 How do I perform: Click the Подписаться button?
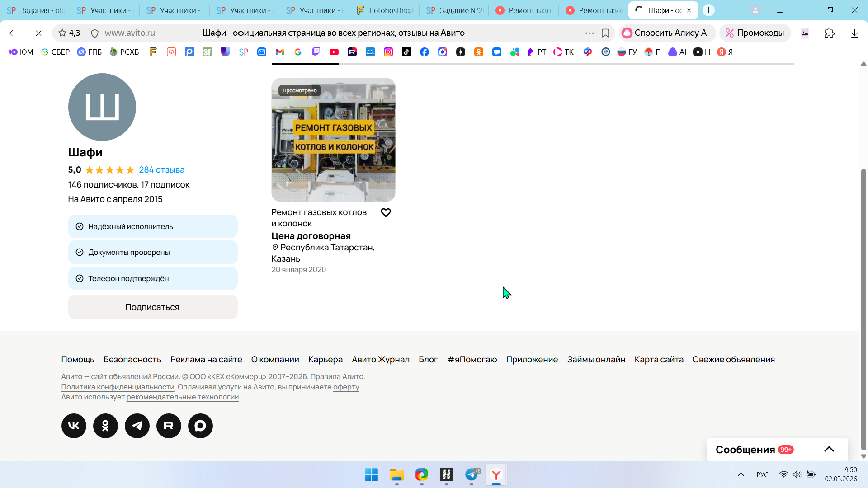(153, 307)
